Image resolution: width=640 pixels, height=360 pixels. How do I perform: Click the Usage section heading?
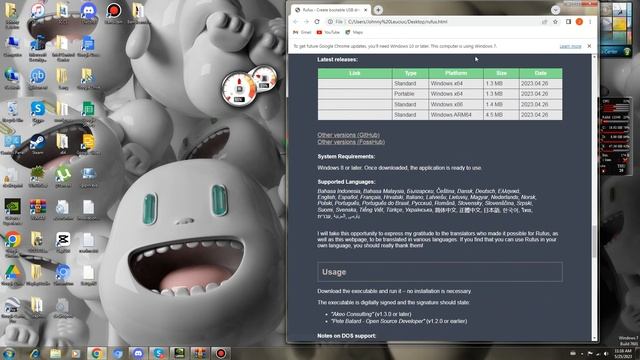(440, 272)
